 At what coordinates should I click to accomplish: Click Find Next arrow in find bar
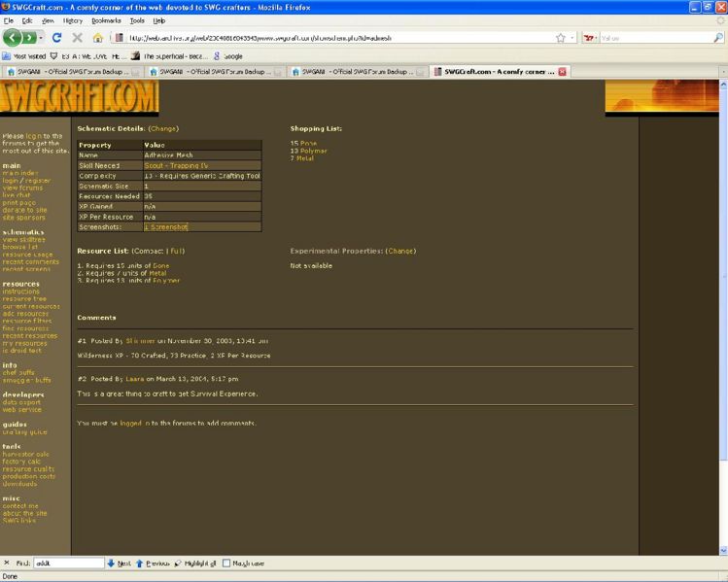pos(118,563)
